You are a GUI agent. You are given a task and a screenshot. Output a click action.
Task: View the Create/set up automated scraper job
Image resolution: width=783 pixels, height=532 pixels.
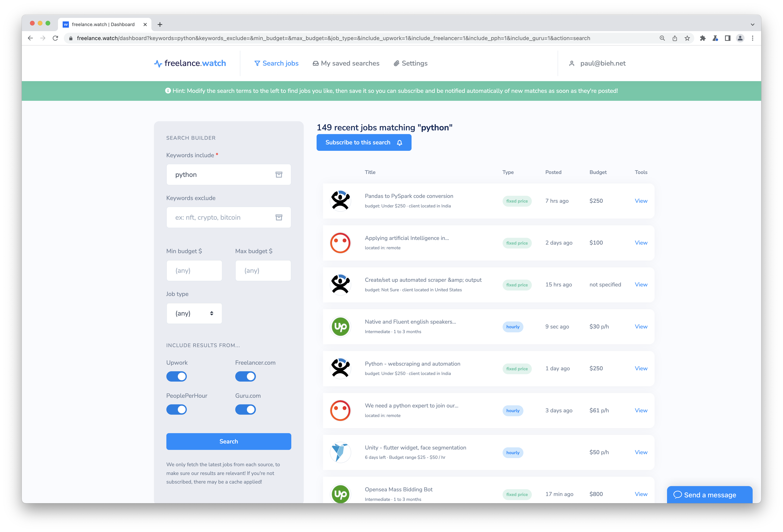(641, 285)
